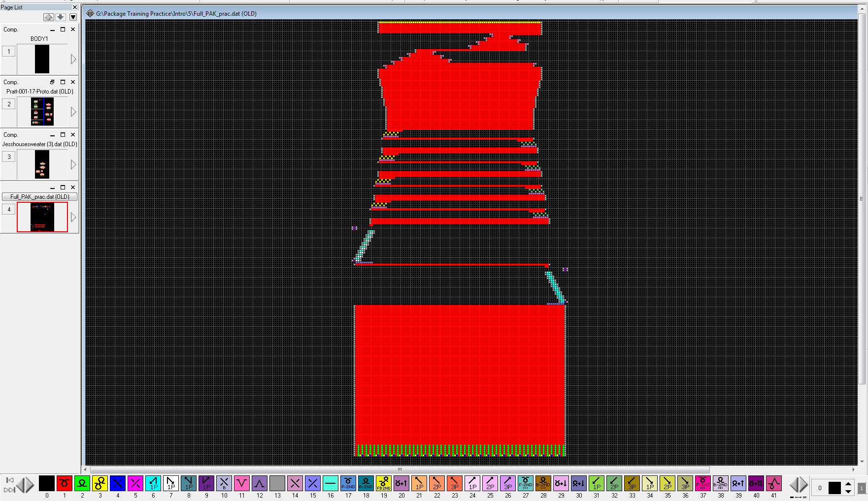Select page number 3 button

[x=9, y=157]
